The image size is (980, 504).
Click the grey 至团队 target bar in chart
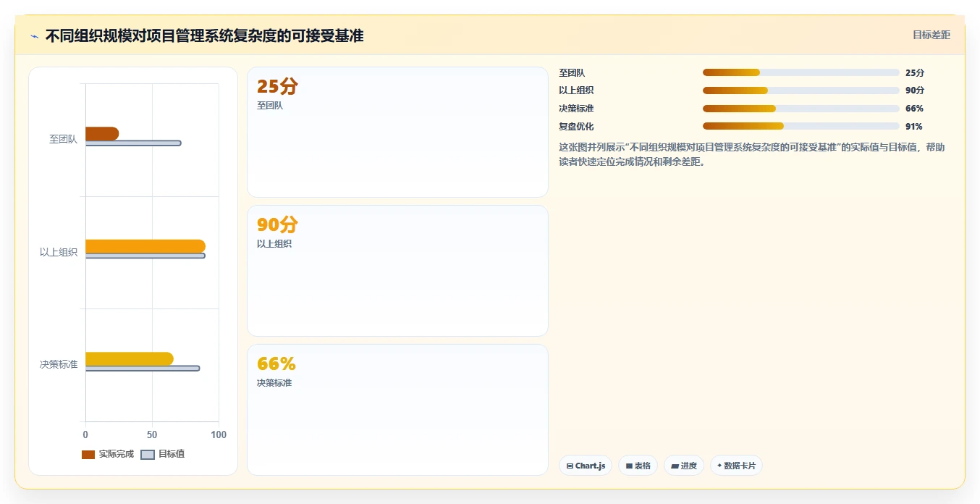pyautogui.click(x=133, y=143)
